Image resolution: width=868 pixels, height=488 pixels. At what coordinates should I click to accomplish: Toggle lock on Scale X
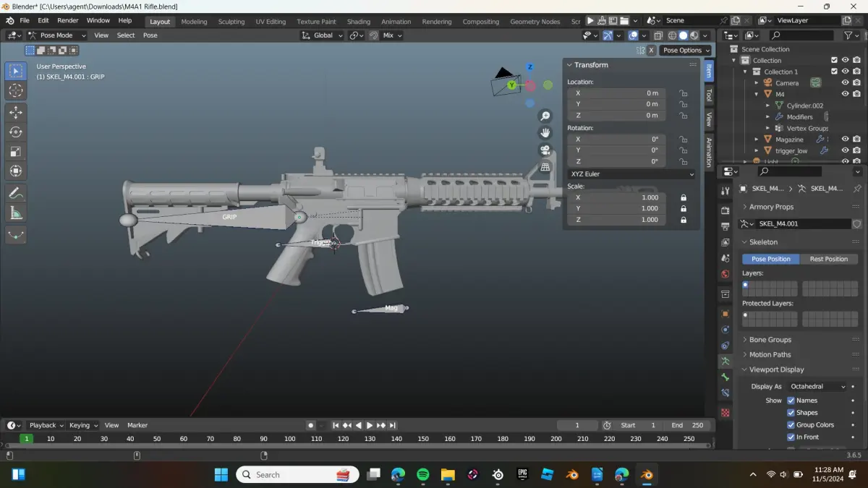coord(683,197)
